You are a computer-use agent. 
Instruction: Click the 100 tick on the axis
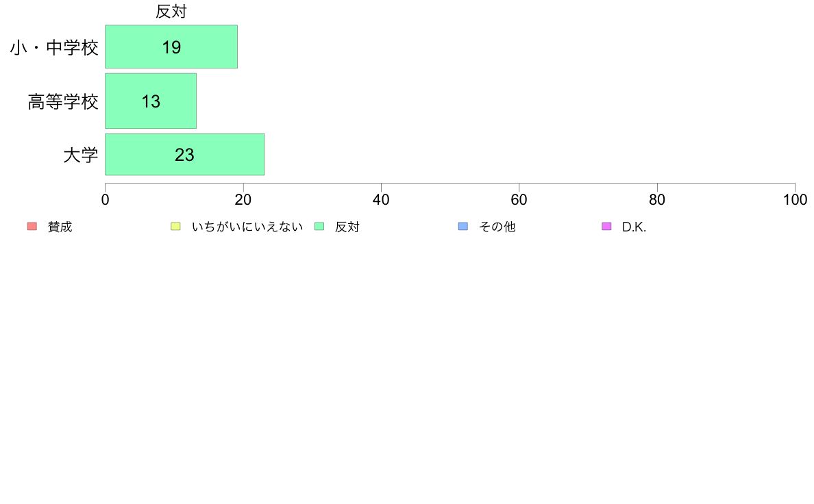[795, 200]
